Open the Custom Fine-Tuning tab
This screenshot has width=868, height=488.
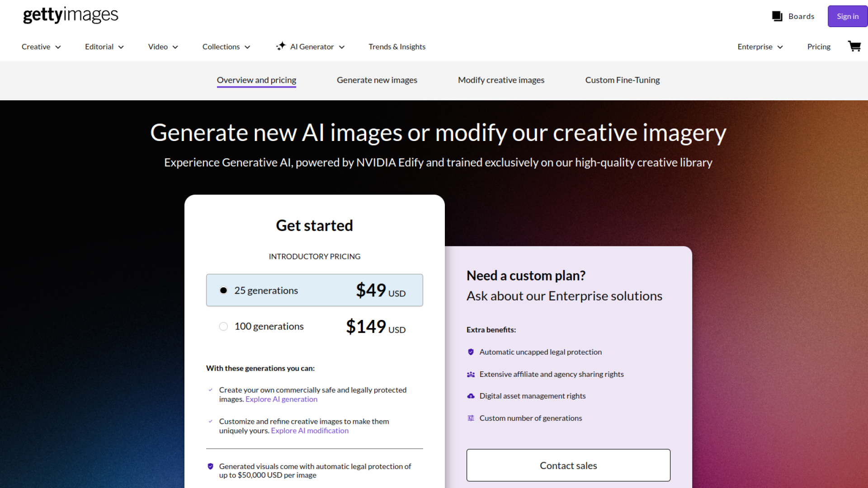point(622,80)
